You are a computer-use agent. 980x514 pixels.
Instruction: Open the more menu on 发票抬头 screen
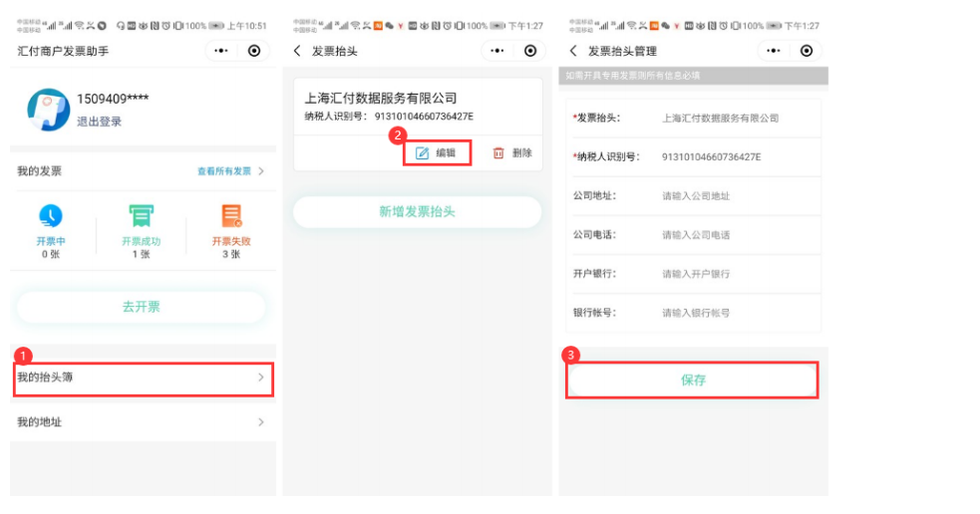pyautogui.click(x=497, y=51)
